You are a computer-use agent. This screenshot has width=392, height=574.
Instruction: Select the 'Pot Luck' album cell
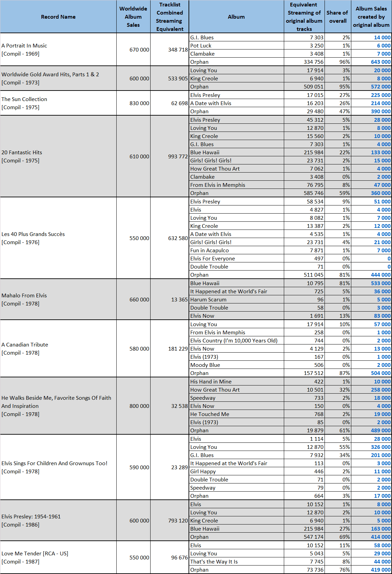[236, 45]
